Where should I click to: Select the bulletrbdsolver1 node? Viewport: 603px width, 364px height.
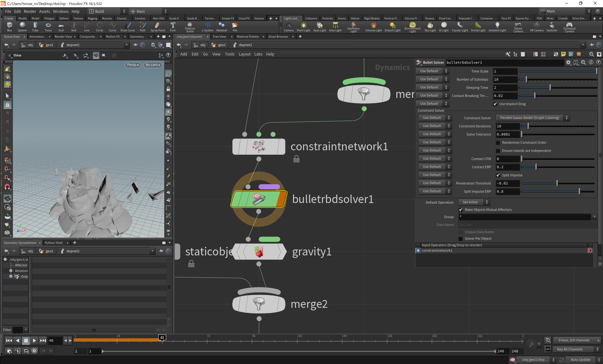(x=258, y=199)
